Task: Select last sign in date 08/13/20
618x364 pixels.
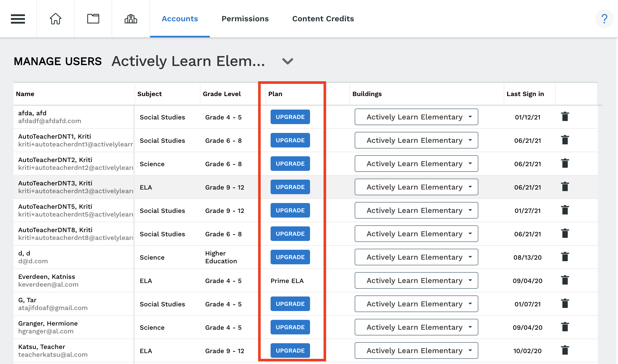Action: [528, 257]
